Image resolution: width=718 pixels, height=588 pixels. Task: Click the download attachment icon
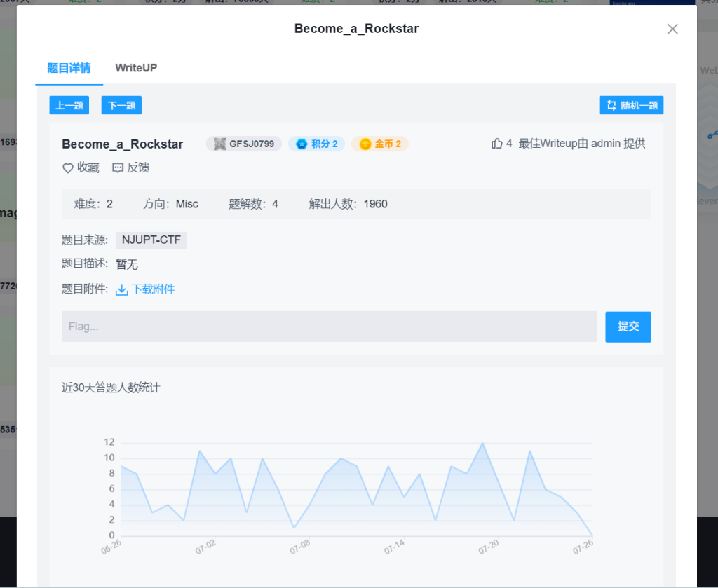click(x=121, y=289)
